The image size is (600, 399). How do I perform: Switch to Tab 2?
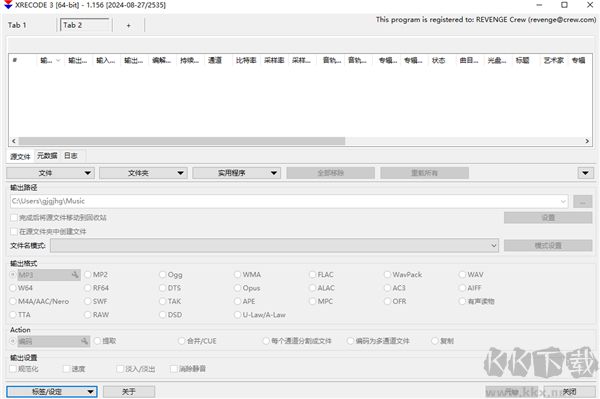[85, 25]
